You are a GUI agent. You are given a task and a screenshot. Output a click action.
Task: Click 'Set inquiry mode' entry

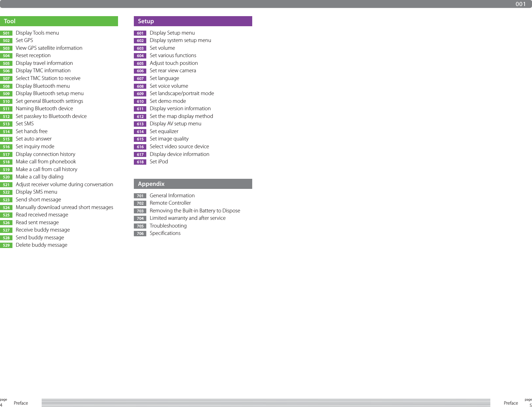[35, 147]
